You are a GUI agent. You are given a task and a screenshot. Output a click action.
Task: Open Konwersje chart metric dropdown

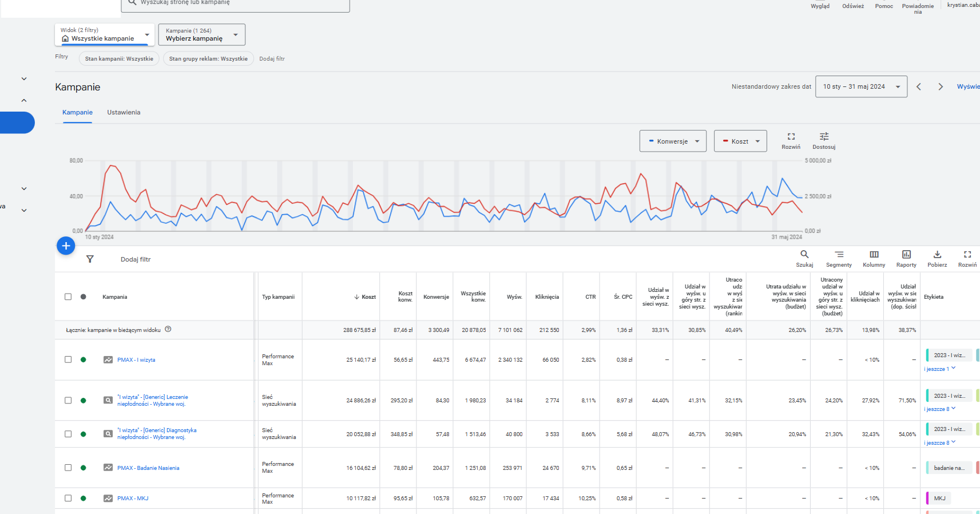point(673,141)
